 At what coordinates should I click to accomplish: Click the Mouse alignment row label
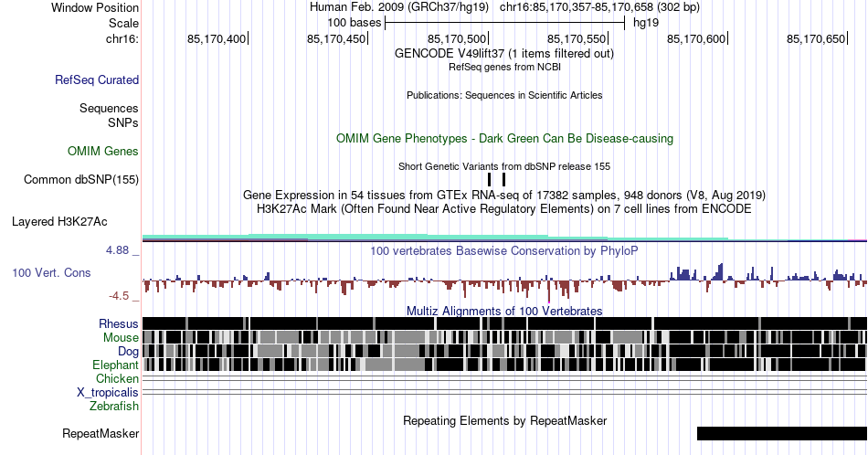coord(121,338)
